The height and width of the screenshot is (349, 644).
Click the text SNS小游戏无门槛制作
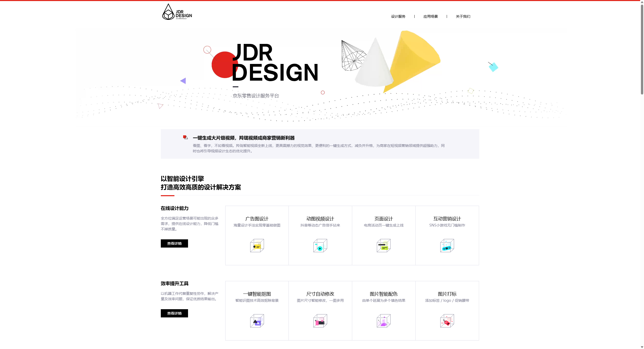[447, 225]
